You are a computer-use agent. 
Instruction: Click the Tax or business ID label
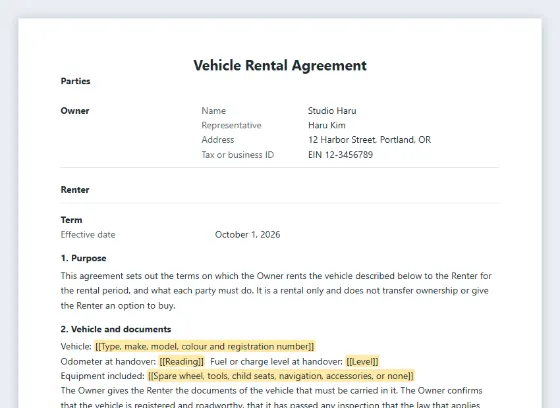coord(238,155)
